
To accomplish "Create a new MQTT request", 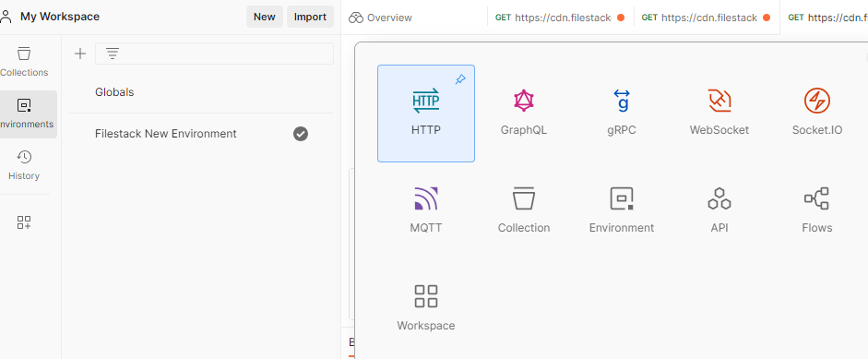I will tap(425, 211).
